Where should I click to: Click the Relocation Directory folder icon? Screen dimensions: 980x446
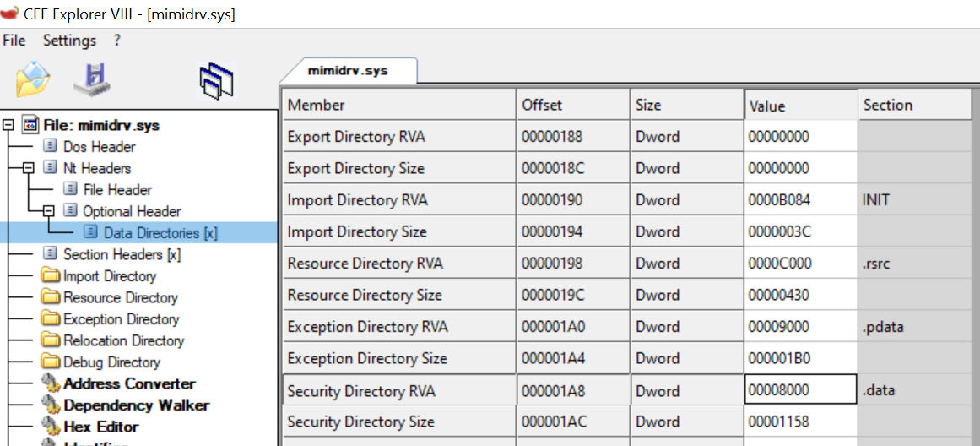click(x=51, y=340)
